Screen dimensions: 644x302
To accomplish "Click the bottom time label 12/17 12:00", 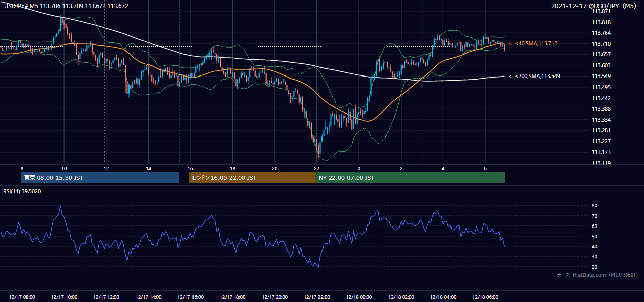I will coord(106,297).
